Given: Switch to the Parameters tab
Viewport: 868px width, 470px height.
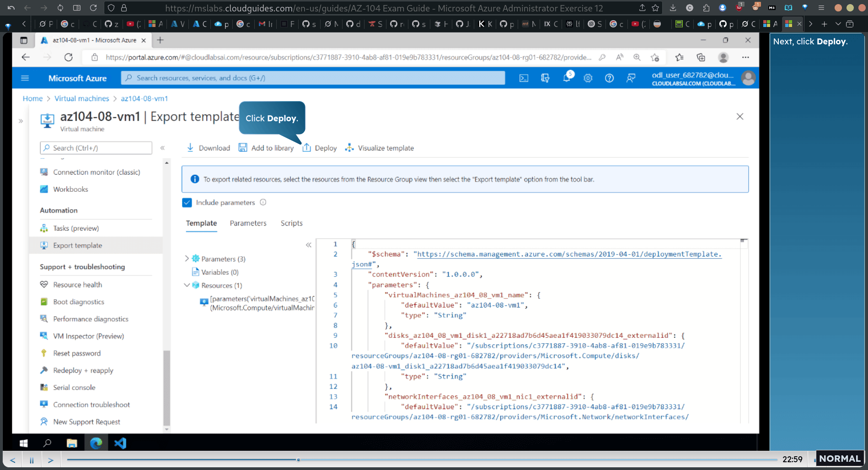Looking at the screenshot, I should [248, 223].
